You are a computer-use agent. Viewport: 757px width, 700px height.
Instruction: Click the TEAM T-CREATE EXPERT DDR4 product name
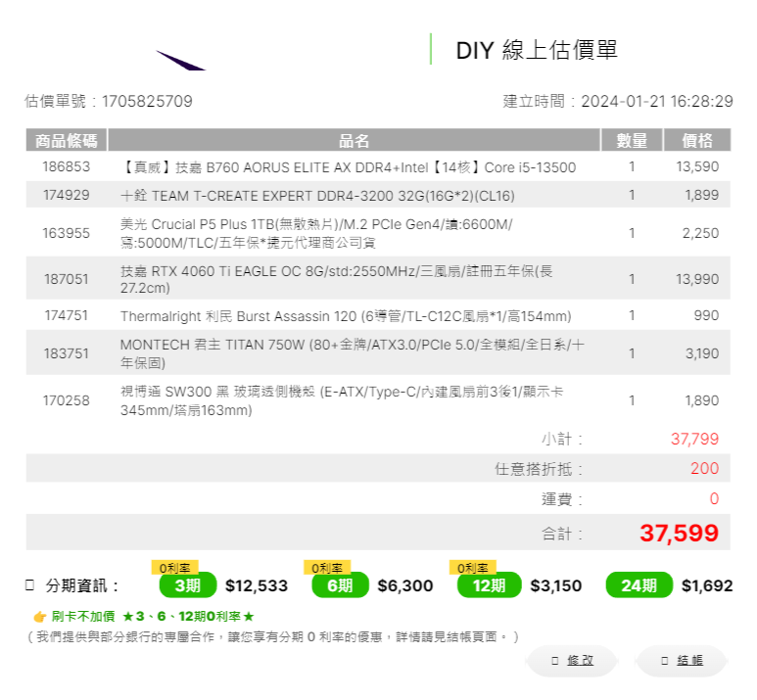tap(317, 196)
